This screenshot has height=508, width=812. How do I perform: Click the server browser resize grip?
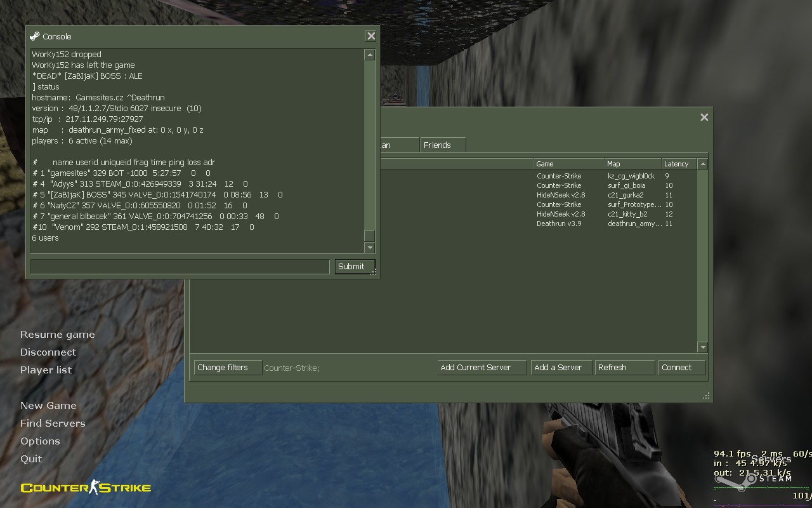tap(706, 396)
